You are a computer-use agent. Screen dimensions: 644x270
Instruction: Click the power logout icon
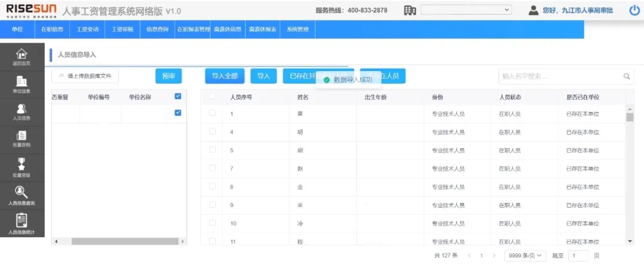tap(634, 10)
